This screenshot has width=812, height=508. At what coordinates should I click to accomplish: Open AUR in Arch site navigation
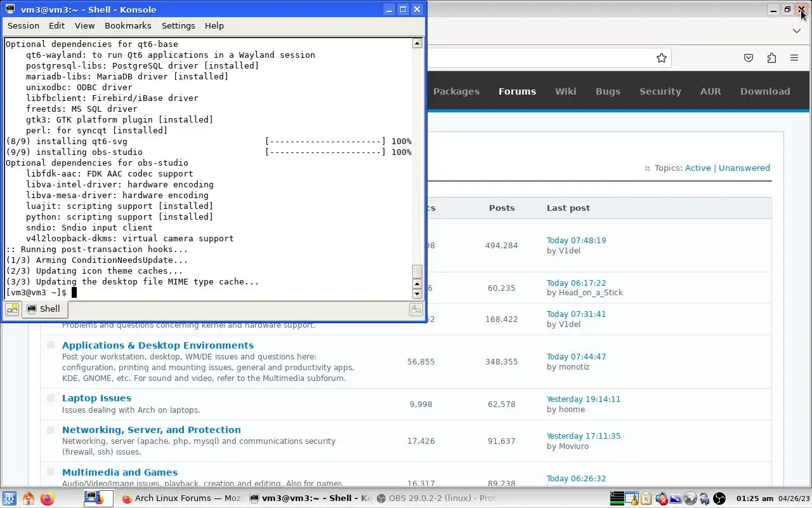710,91
